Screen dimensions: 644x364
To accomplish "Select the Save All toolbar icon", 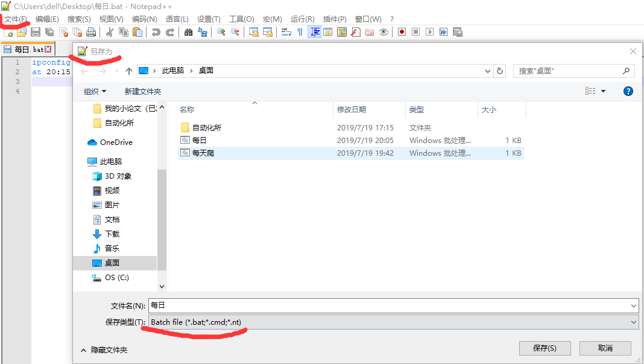I will (48, 31).
